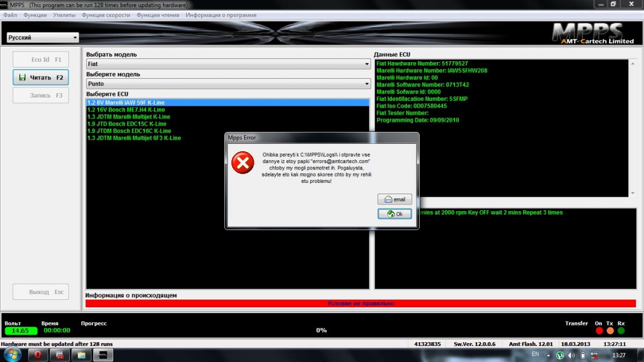644x362 pixels.
Task: Click the Fiat Hawdware Number 51779527 line
Action: point(422,63)
